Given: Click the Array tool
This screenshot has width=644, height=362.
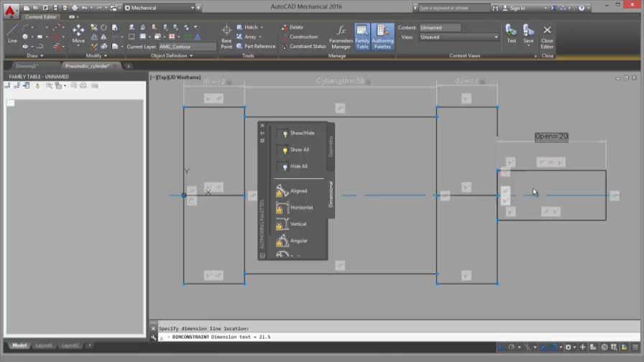Looking at the screenshot, I should click(247, 37).
